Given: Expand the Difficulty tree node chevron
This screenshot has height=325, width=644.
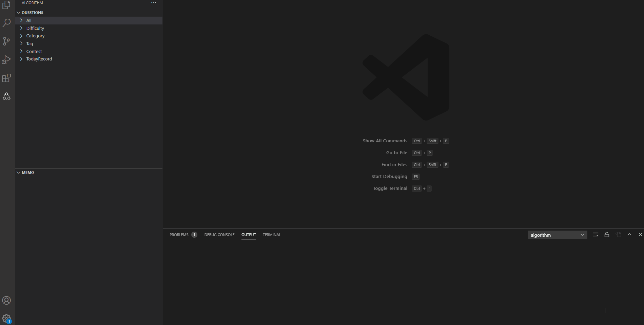Looking at the screenshot, I should click(21, 28).
